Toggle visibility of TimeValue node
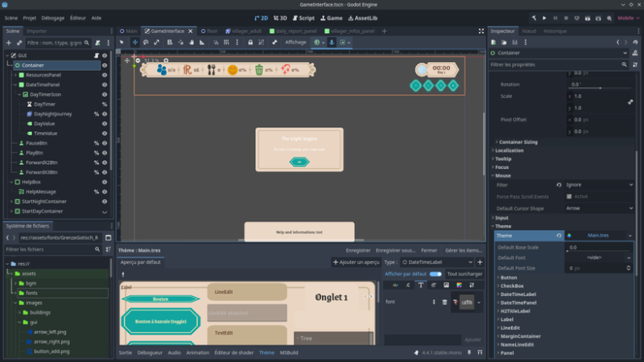This screenshot has width=644, height=362. coord(105,134)
